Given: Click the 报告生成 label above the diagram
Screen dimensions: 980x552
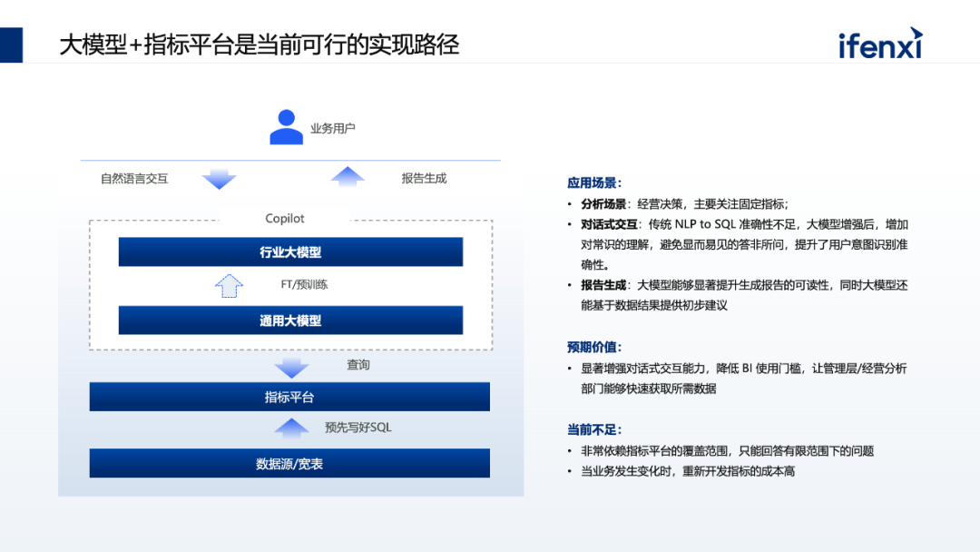Looking at the screenshot, I should pyautogui.click(x=424, y=178).
